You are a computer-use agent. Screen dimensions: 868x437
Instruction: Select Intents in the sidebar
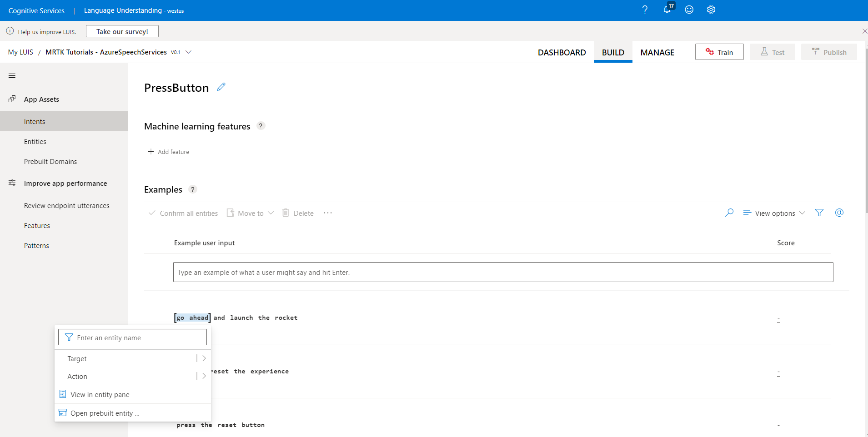click(x=64, y=121)
